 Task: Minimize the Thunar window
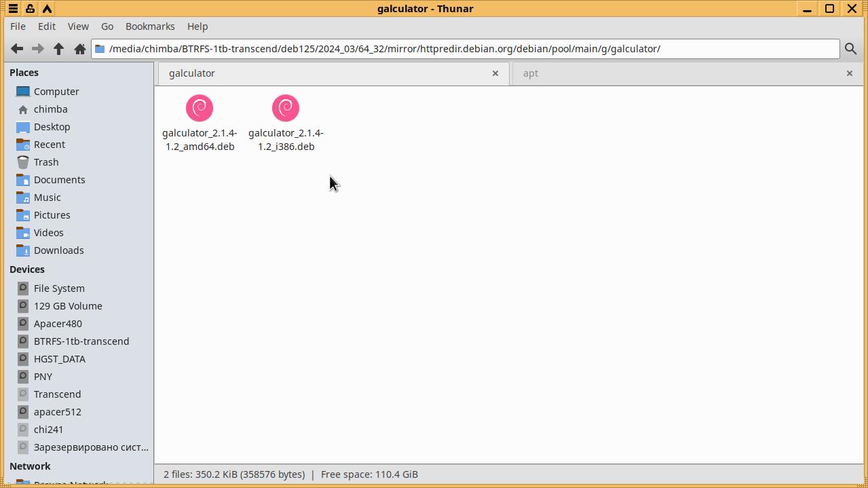coord(807,9)
